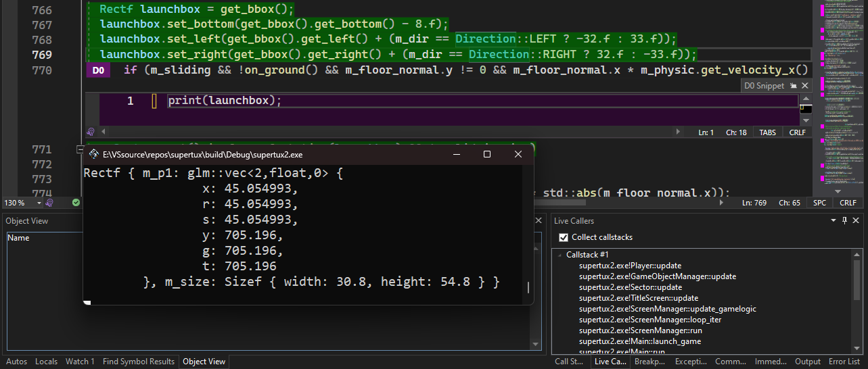Change CRLF line ending in snippet editor
Screen dimensions: 868x369
[798, 132]
